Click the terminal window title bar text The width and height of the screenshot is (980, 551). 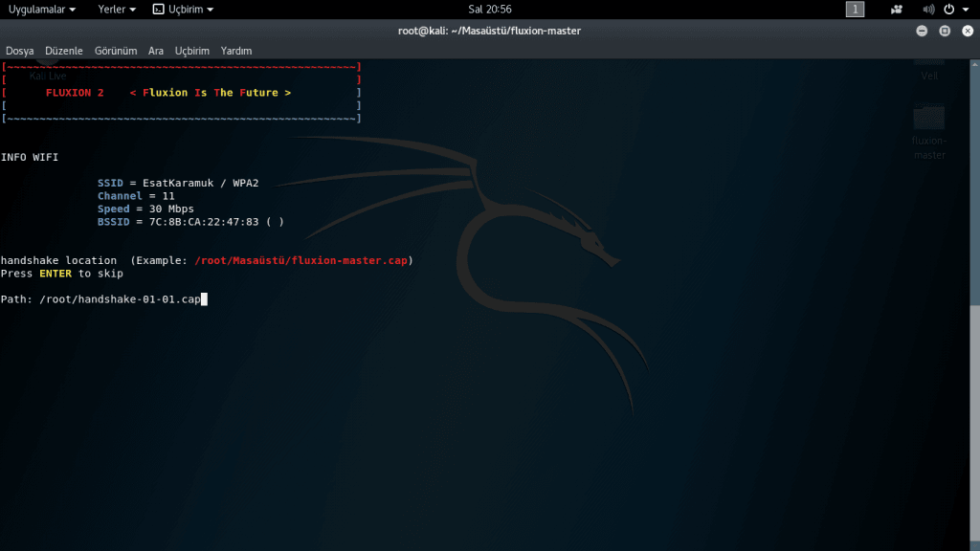click(x=489, y=31)
